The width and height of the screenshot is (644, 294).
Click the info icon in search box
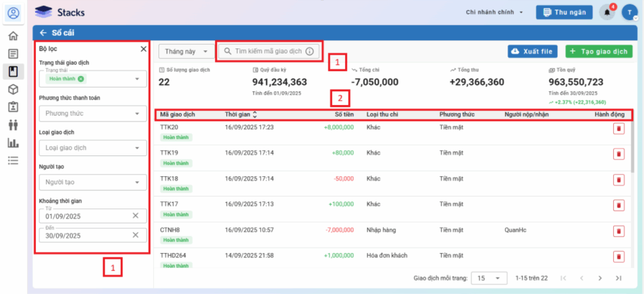[x=309, y=52]
